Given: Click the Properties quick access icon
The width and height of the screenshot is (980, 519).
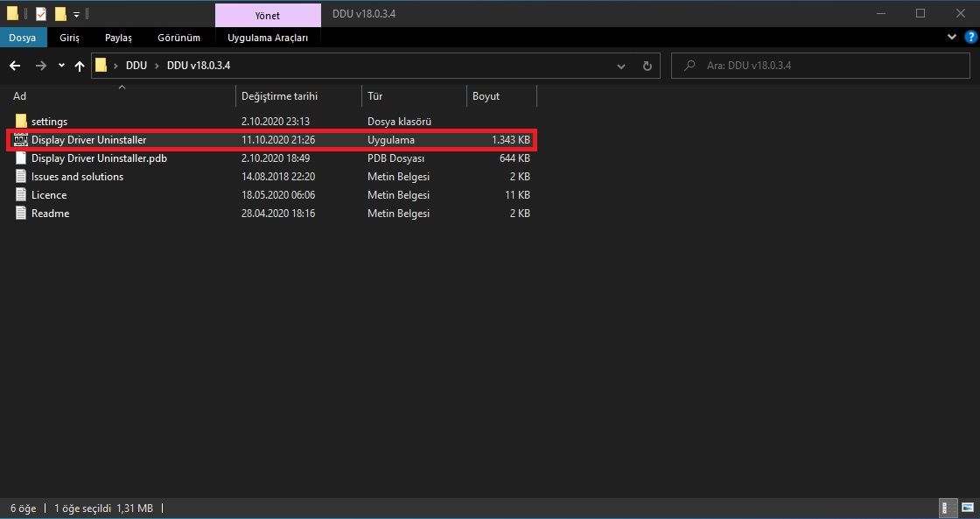Looking at the screenshot, I should click(x=40, y=13).
